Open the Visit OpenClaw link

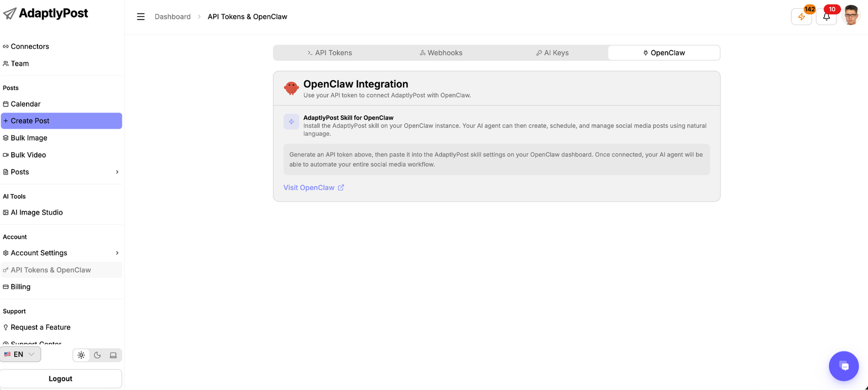pos(314,187)
